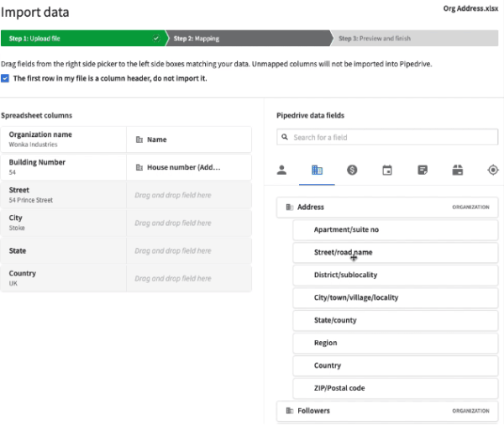The image size is (504, 436).
Task: Expand the Followers organization field
Action: coord(387,411)
